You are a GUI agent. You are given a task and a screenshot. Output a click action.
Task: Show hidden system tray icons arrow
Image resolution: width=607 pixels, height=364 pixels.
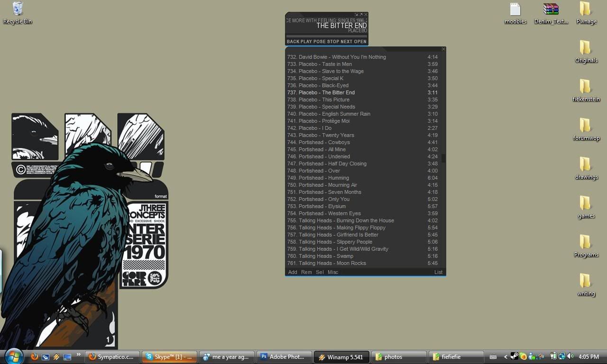(x=506, y=357)
